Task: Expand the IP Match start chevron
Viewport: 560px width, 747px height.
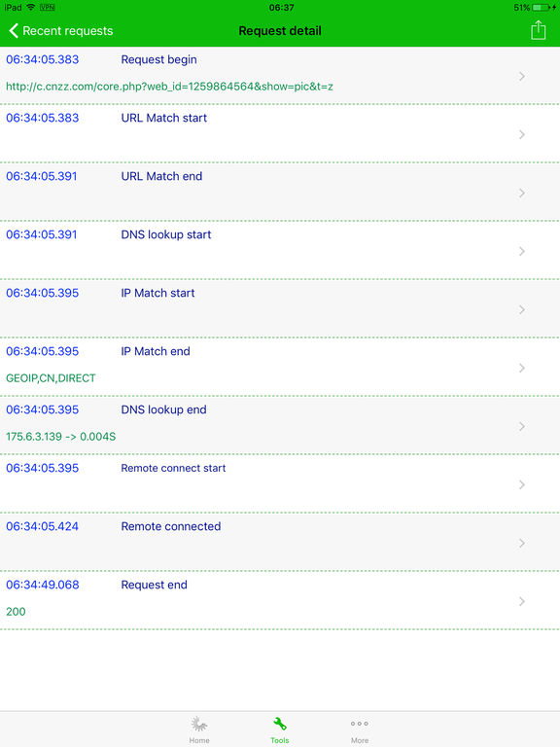Action: [x=522, y=309]
